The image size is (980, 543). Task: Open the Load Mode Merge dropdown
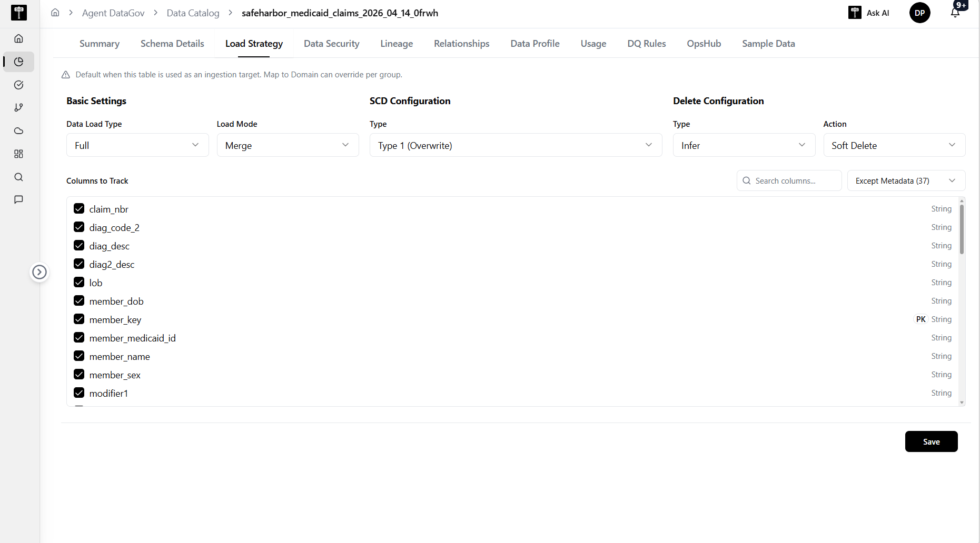pyautogui.click(x=288, y=145)
